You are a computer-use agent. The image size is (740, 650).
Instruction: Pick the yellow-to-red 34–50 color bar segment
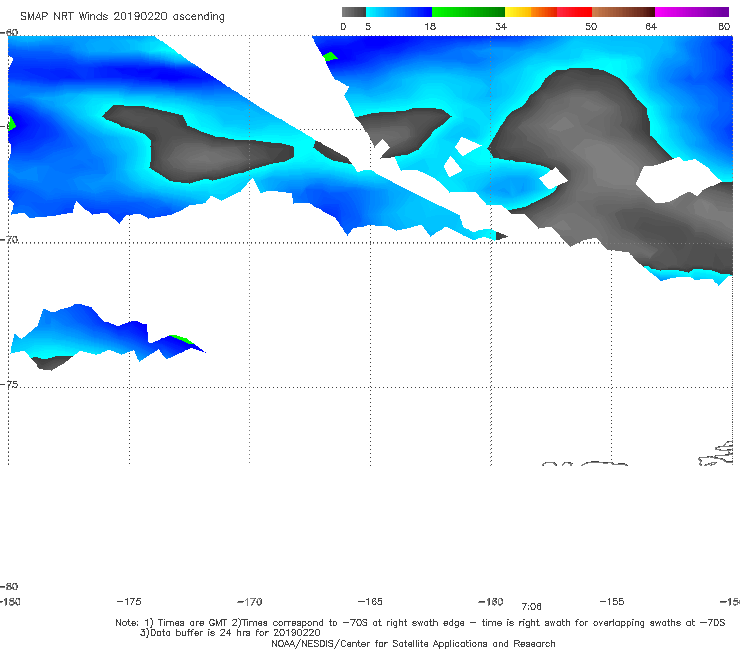[x=548, y=12]
